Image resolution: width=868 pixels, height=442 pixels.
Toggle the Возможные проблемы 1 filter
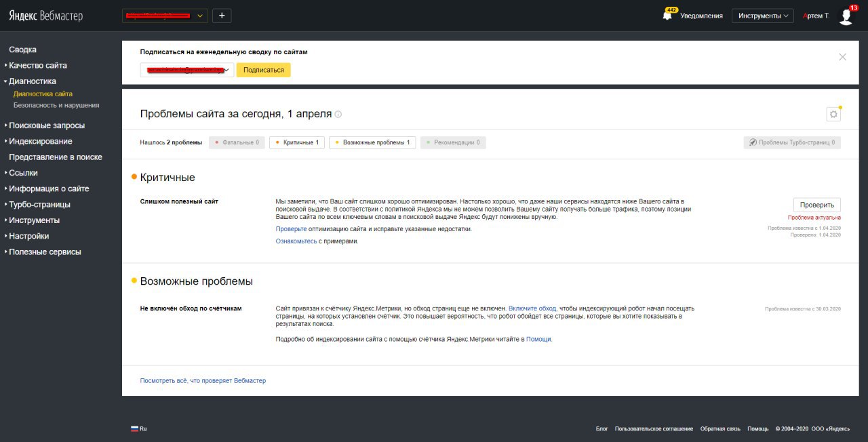coord(372,142)
